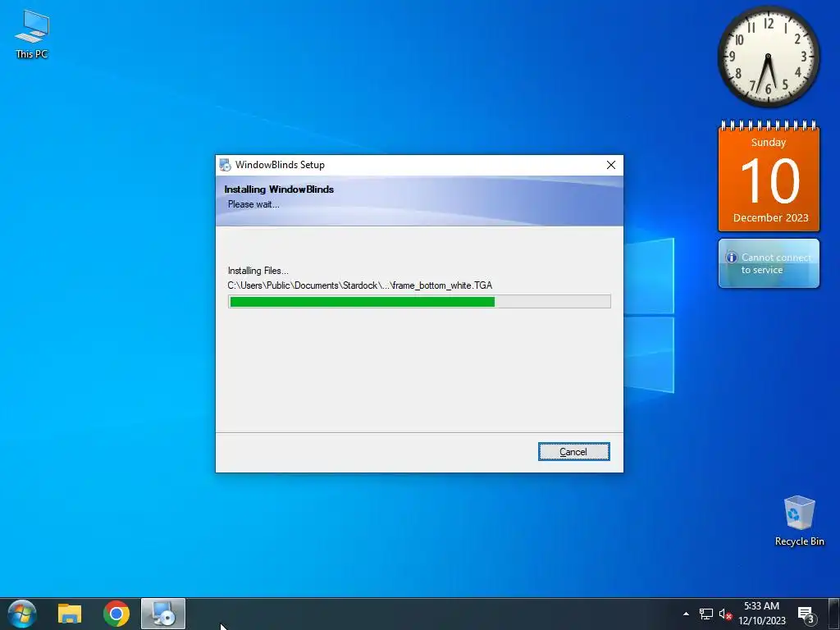840x630 pixels.
Task: Launch Google Chrome from the taskbar
Action: 116,614
